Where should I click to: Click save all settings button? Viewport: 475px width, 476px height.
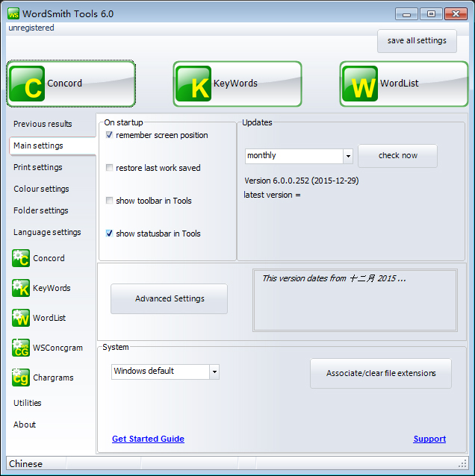[x=417, y=41]
